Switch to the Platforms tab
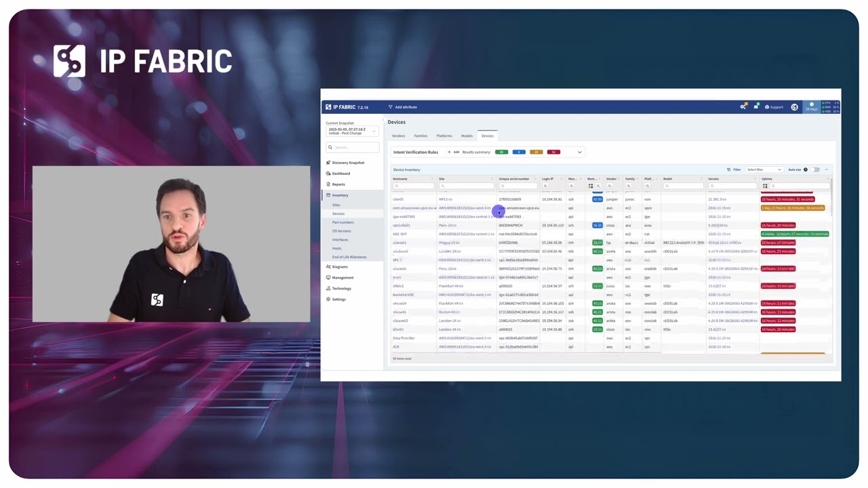Image resolution: width=868 pixels, height=488 pixels. pos(444,136)
